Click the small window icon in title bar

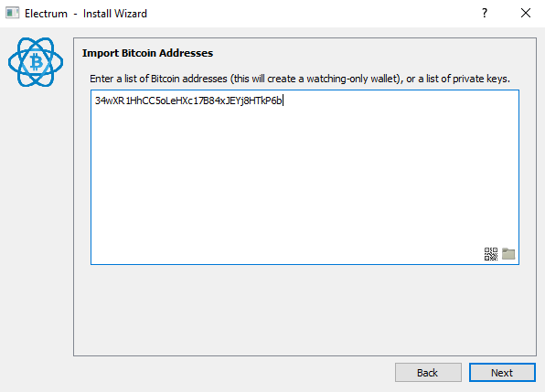point(12,13)
